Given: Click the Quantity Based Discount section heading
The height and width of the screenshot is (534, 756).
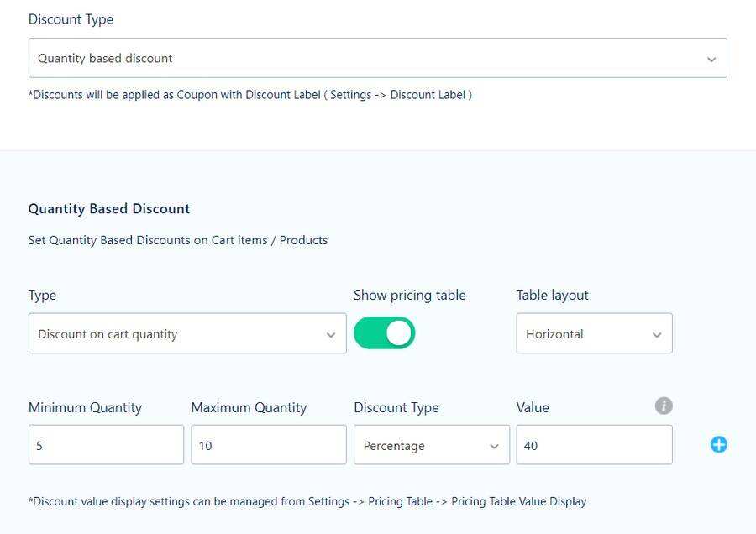Looking at the screenshot, I should [109, 209].
